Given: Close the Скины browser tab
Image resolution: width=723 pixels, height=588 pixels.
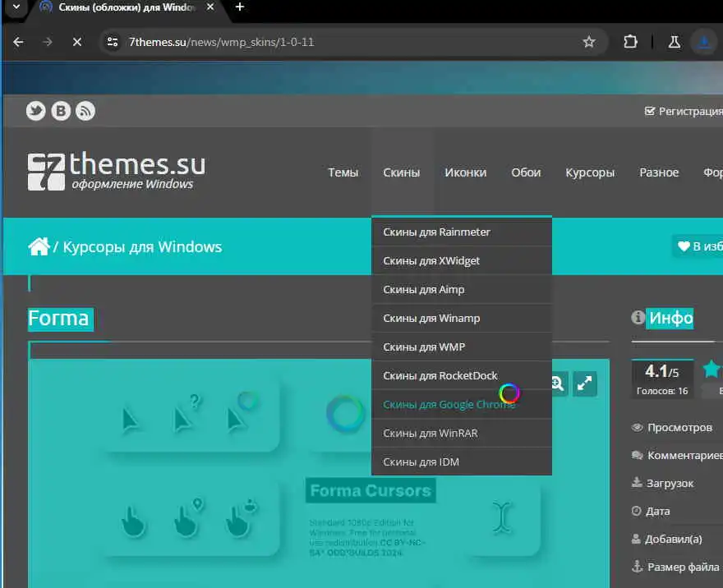Looking at the screenshot, I should coord(210,7).
